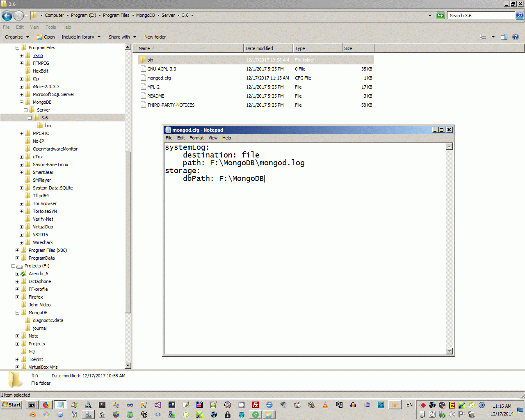Open Explorer's File menu
Screen dimensions: 525x420
[6, 27]
